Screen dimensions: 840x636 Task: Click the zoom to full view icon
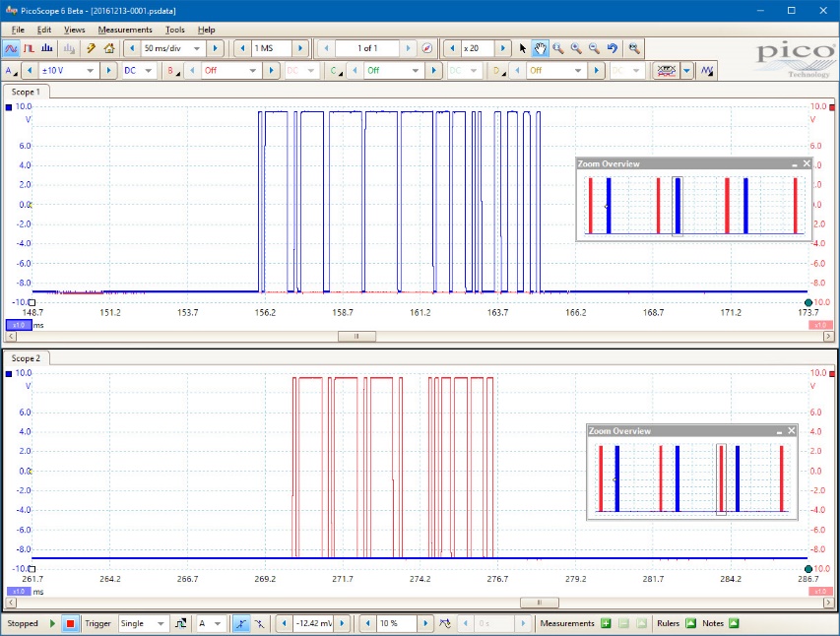(633, 47)
